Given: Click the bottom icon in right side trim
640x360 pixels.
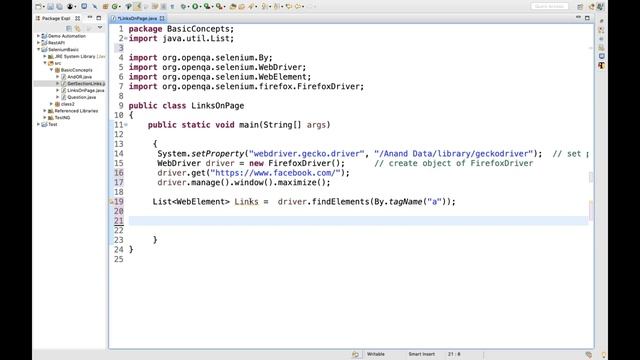Looking at the screenshot, I should [601, 65].
